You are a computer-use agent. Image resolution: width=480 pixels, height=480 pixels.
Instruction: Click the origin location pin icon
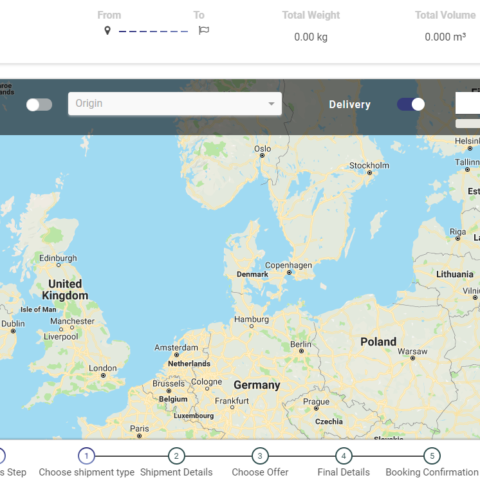tap(107, 31)
